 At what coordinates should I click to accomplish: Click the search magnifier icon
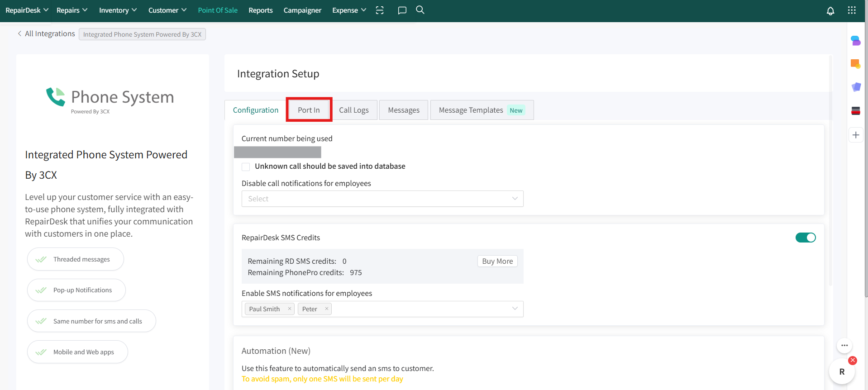pos(420,10)
